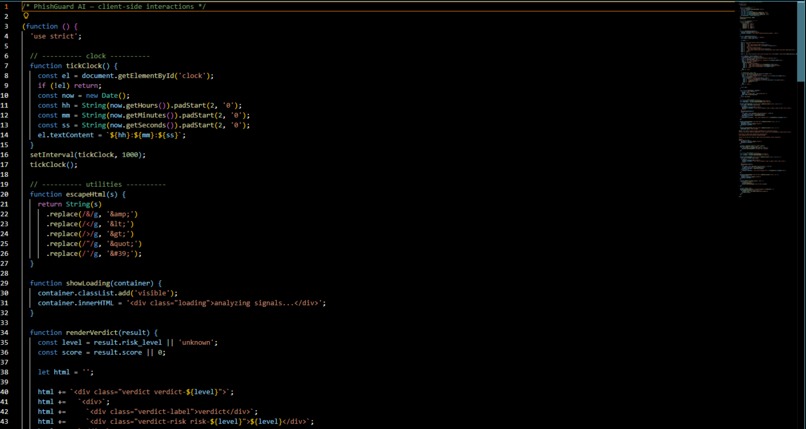Click line number 3 in gutter
806x429 pixels.
pos(6,26)
